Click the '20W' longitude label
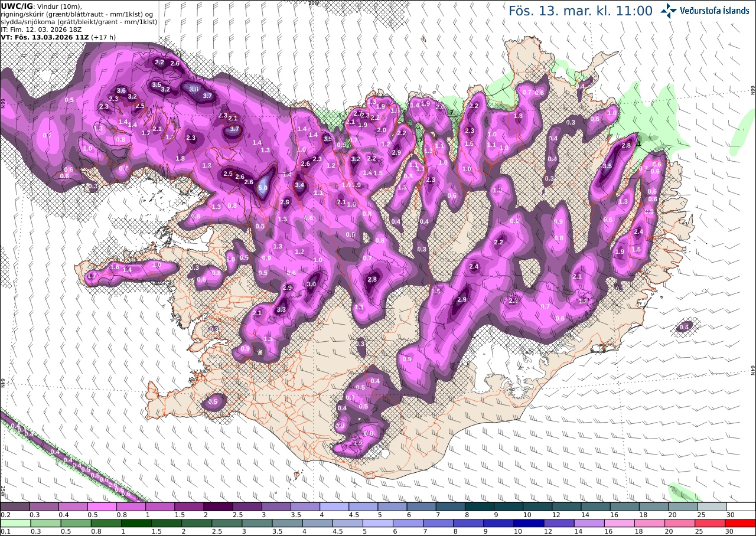The height and width of the screenshot is (536, 756). coord(314,2)
